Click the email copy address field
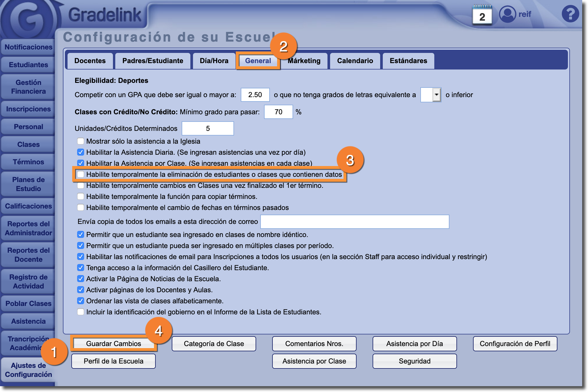This screenshot has height=392, width=588. click(x=355, y=222)
